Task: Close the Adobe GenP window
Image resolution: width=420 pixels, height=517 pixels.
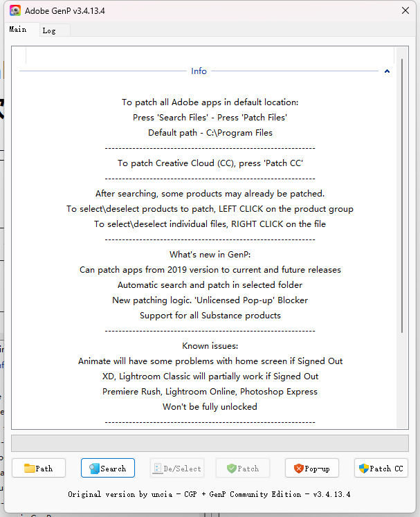Action: [x=405, y=11]
